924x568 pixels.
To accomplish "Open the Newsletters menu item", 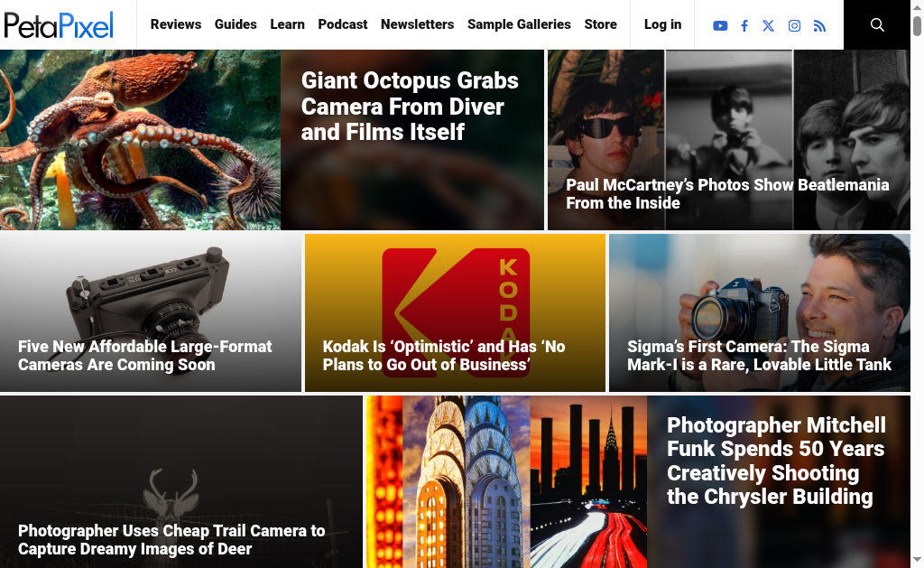I will (417, 24).
